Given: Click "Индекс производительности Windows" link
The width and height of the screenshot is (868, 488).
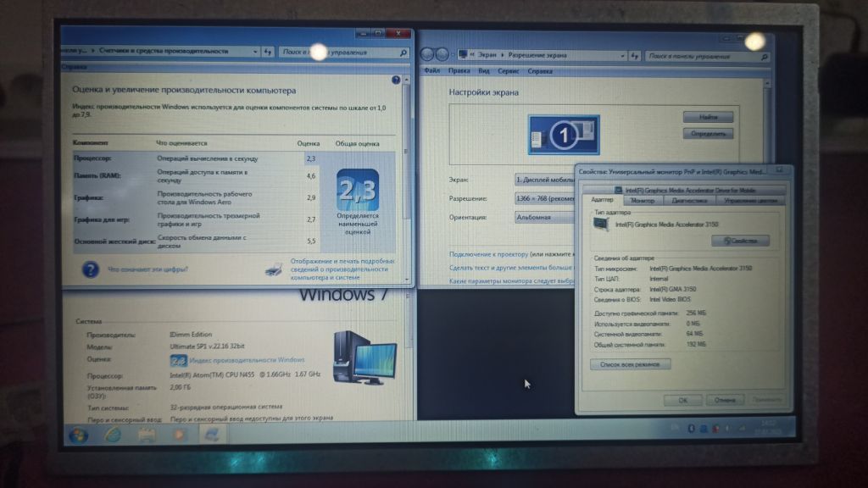Looking at the screenshot, I should 247,360.
